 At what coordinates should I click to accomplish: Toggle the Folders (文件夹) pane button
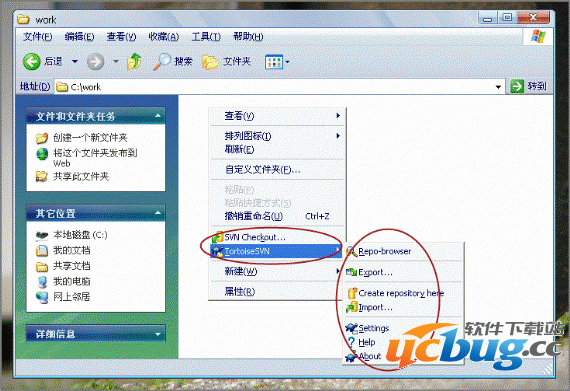(226, 61)
